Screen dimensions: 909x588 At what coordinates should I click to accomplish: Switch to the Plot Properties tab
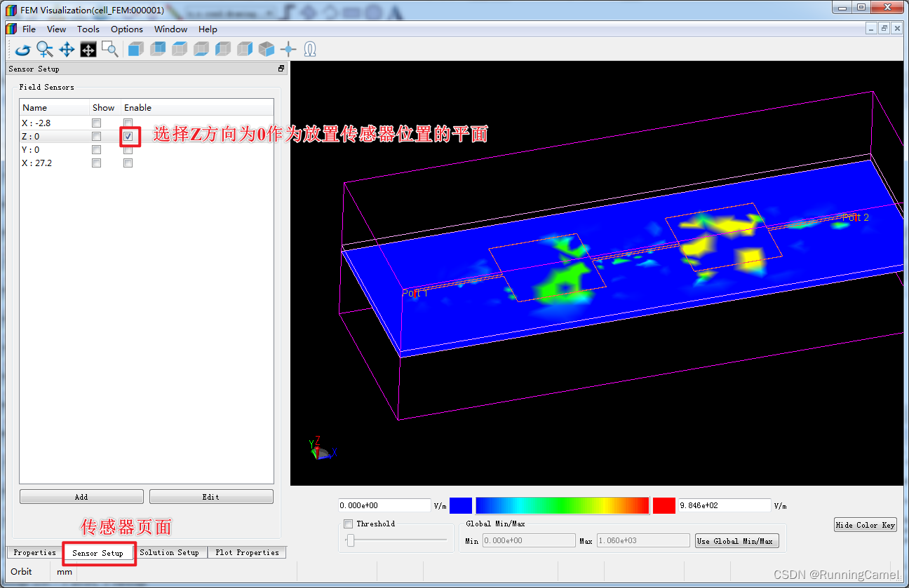(x=247, y=552)
